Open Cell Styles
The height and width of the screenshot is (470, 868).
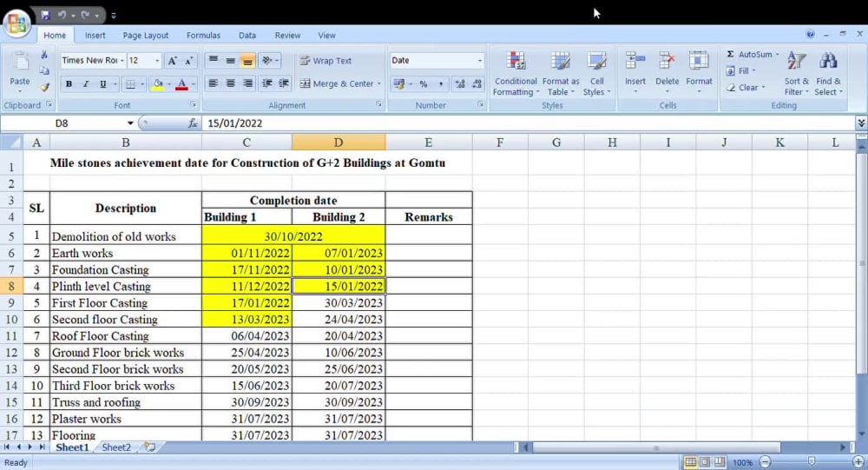click(596, 73)
